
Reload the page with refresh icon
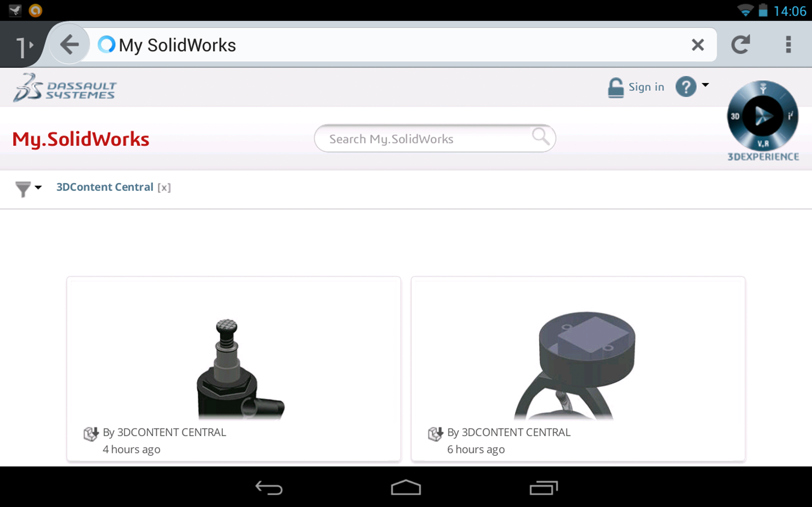click(x=740, y=45)
